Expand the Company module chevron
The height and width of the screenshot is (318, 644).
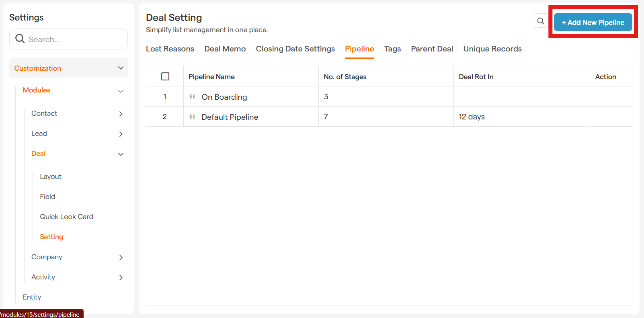click(x=121, y=257)
